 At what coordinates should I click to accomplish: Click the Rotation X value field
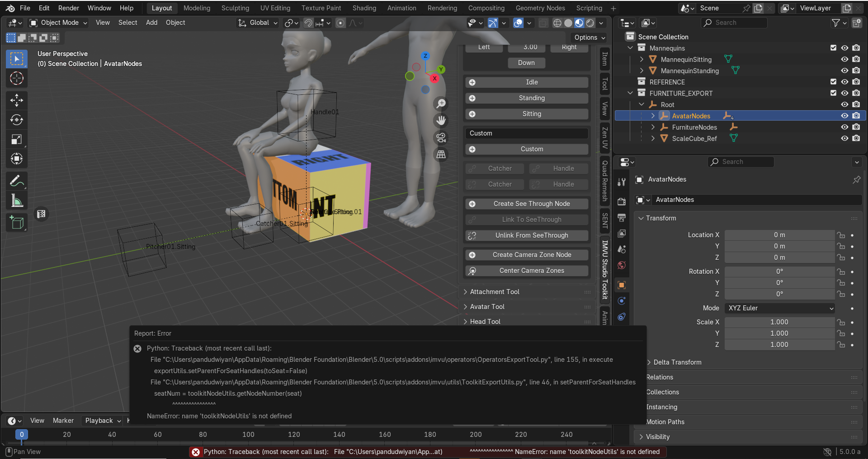coord(780,272)
